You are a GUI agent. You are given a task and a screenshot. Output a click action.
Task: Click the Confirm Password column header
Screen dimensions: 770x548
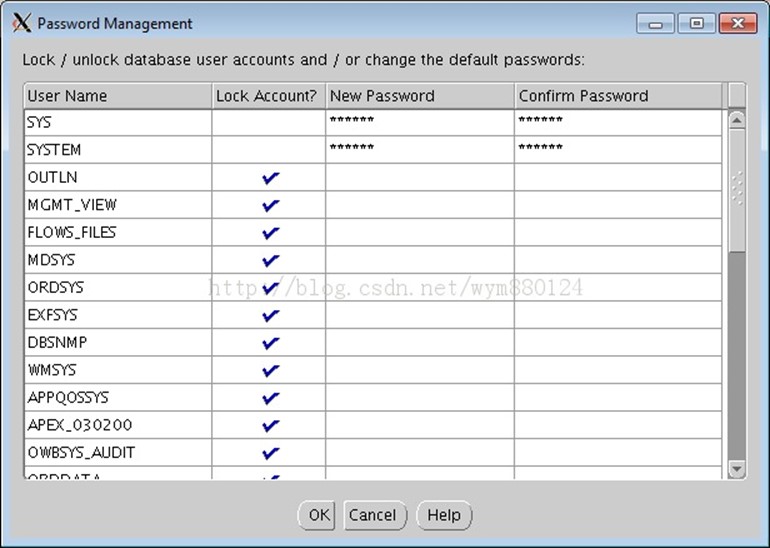point(618,96)
